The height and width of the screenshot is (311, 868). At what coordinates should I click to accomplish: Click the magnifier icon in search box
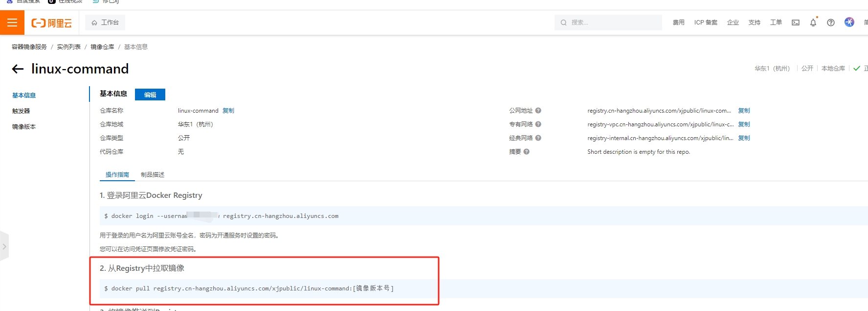coord(564,23)
